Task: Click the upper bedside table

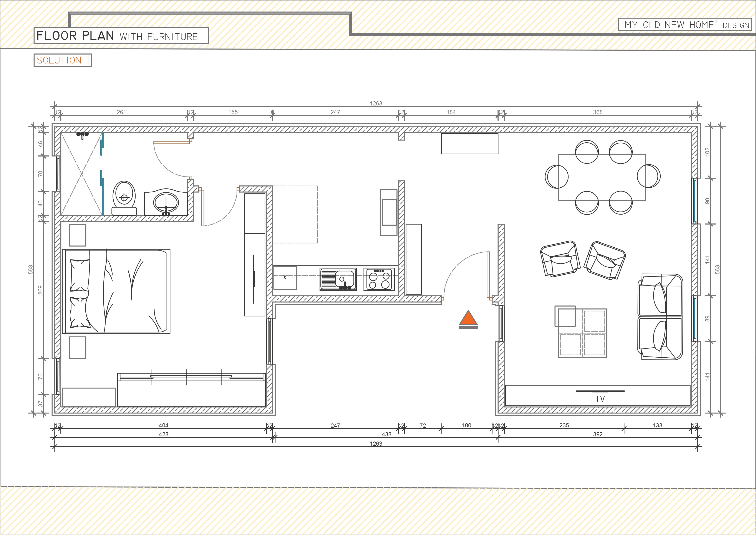Action: coord(77,235)
